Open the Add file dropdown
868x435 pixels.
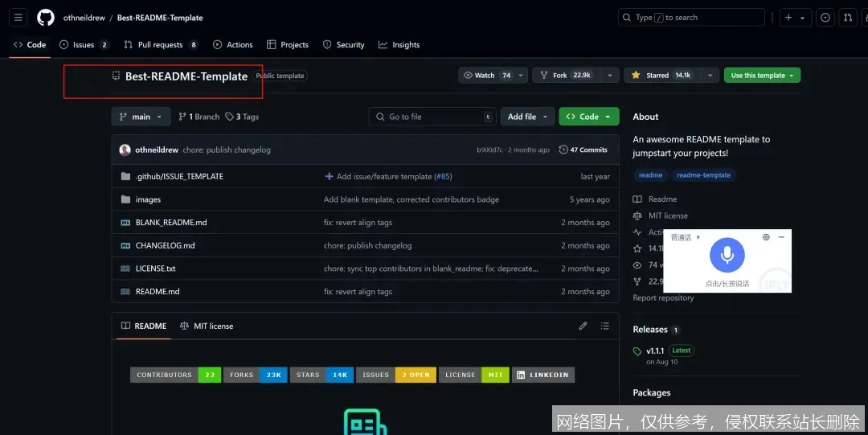click(527, 117)
